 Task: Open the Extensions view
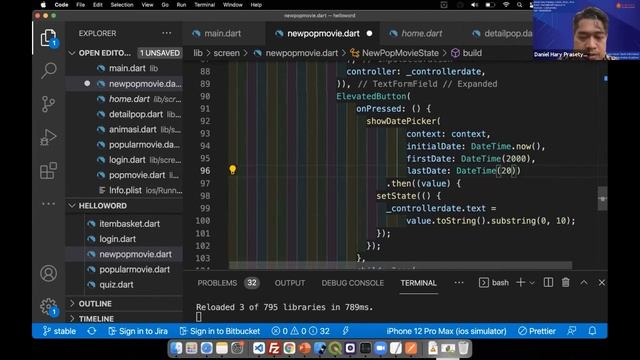pos(49,170)
